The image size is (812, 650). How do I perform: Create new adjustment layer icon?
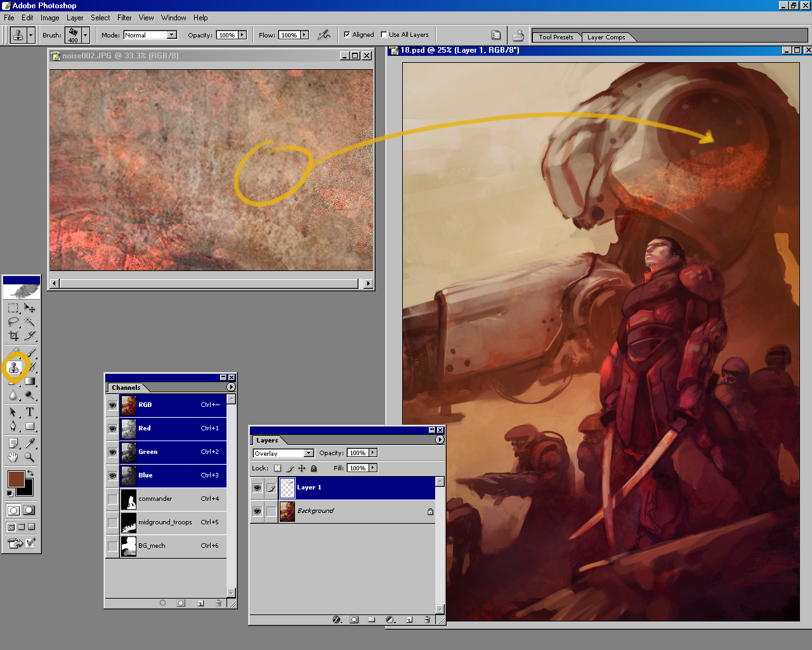click(391, 620)
